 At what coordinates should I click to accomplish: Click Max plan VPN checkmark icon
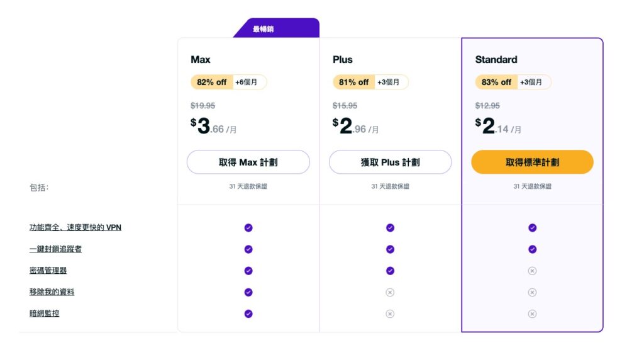click(x=248, y=228)
